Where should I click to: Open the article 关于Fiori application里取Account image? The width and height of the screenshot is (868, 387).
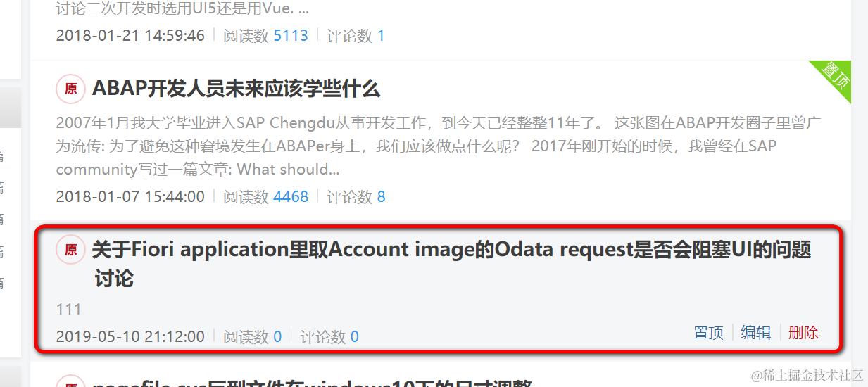[x=451, y=264]
